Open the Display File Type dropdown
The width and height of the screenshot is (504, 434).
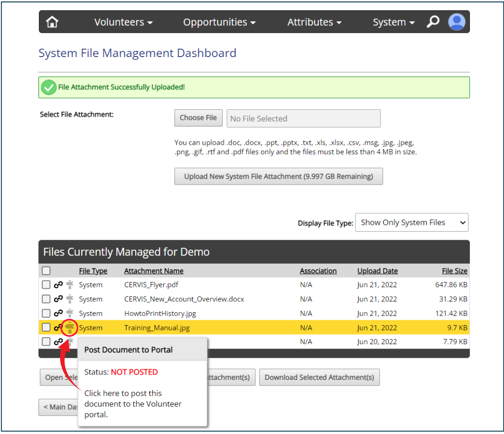coord(411,223)
